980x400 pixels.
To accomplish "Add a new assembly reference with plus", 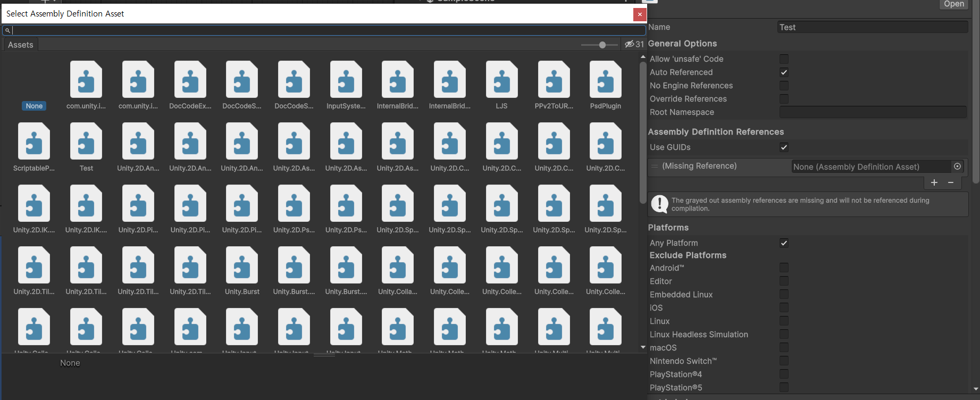I will pyautogui.click(x=934, y=182).
